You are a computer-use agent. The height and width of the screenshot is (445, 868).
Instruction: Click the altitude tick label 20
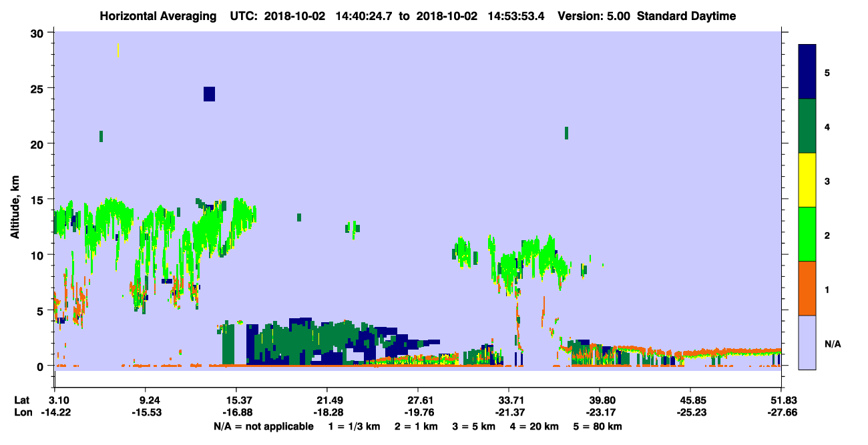click(x=39, y=143)
